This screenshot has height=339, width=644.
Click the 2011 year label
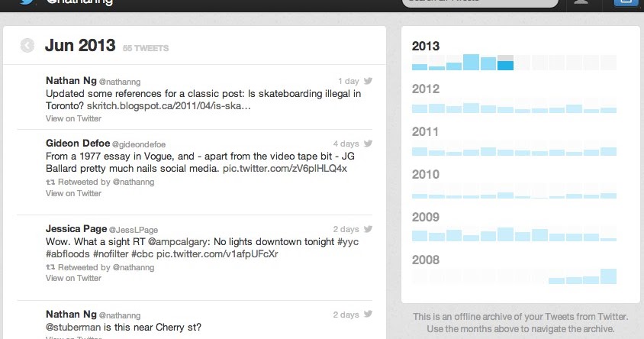(x=426, y=131)
